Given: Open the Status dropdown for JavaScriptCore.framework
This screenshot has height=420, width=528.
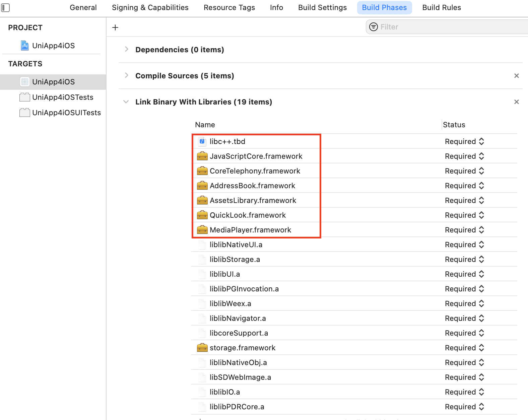Looking at the screenshot, I should click(464, 156).
